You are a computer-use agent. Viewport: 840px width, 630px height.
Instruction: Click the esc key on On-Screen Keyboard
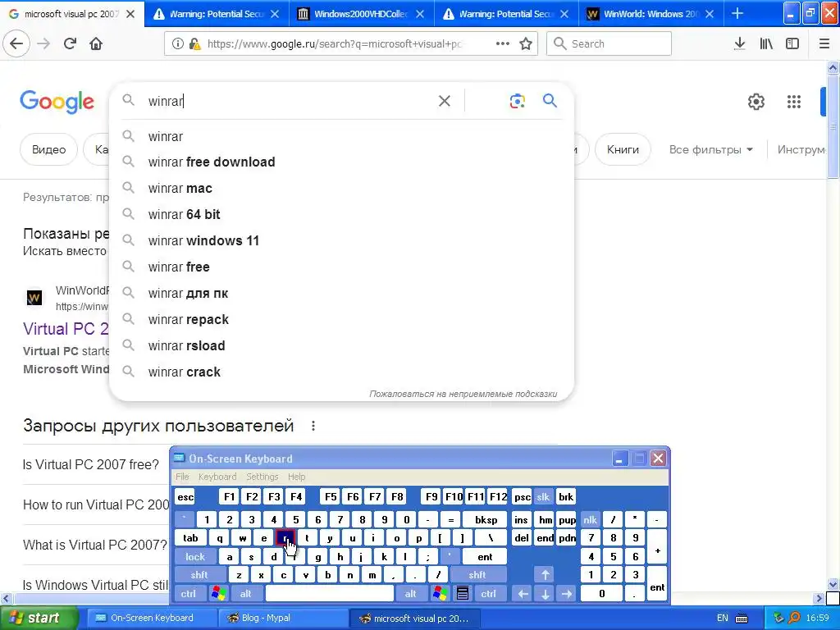point(185,496)
